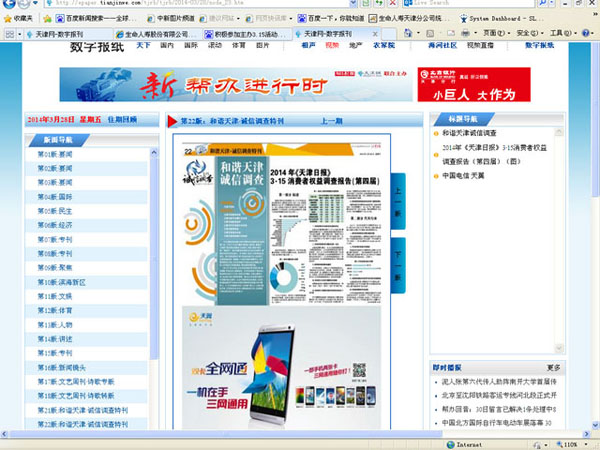Open the 往期回顾 past issues link
The image size is (600, 450).
[x=118, y=120]
